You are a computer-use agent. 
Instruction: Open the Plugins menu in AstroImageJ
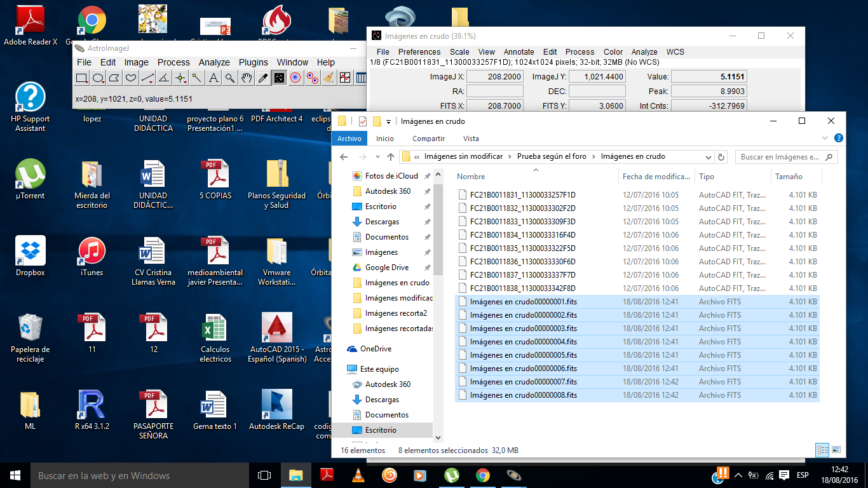click(254, 62)
